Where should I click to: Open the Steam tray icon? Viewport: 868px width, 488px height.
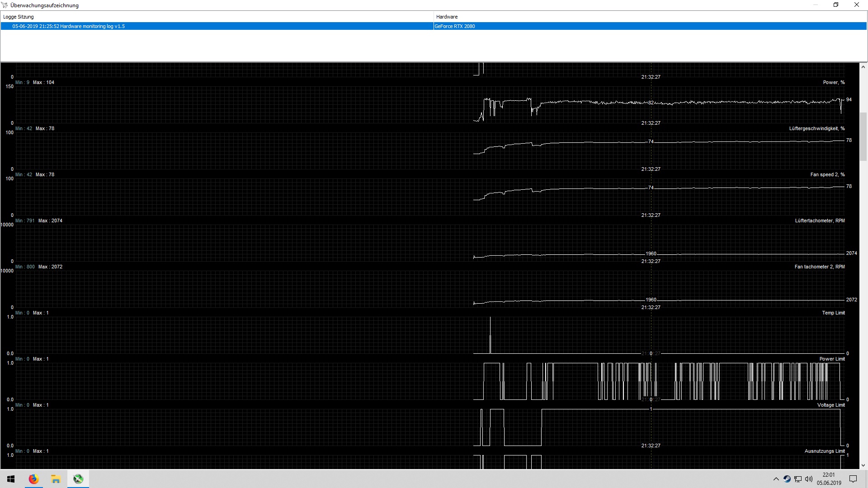coord(787,479)
